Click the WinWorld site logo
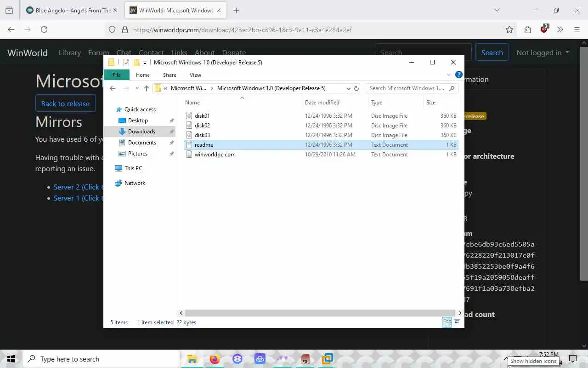Screen dimensions: 588x368 point(28,53)
